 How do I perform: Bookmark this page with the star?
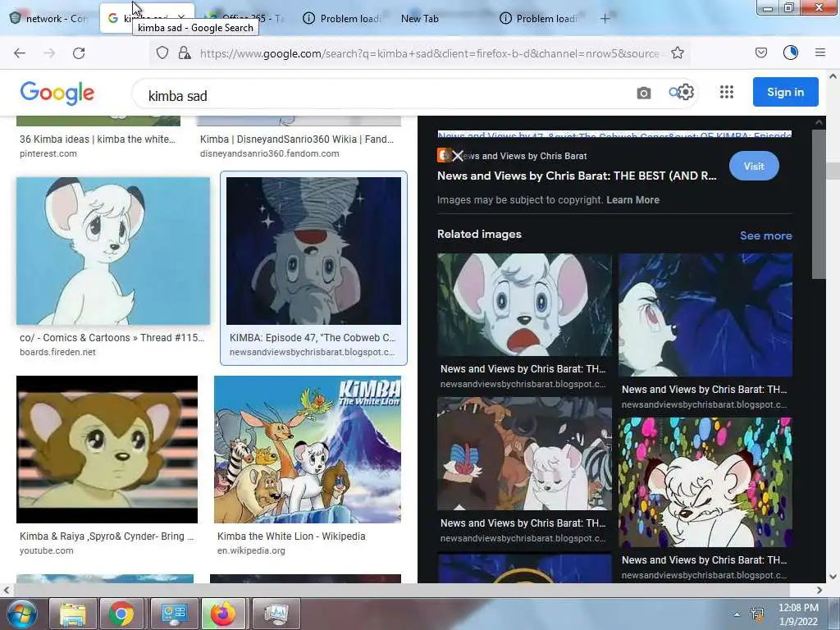click(x=677, y=52)
